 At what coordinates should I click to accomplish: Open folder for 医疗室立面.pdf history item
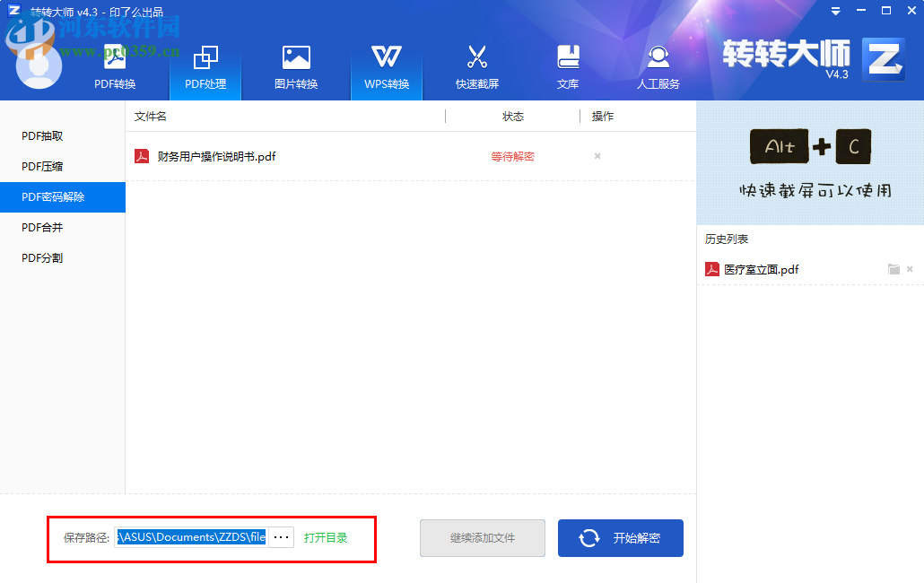(x=893, y=268)
